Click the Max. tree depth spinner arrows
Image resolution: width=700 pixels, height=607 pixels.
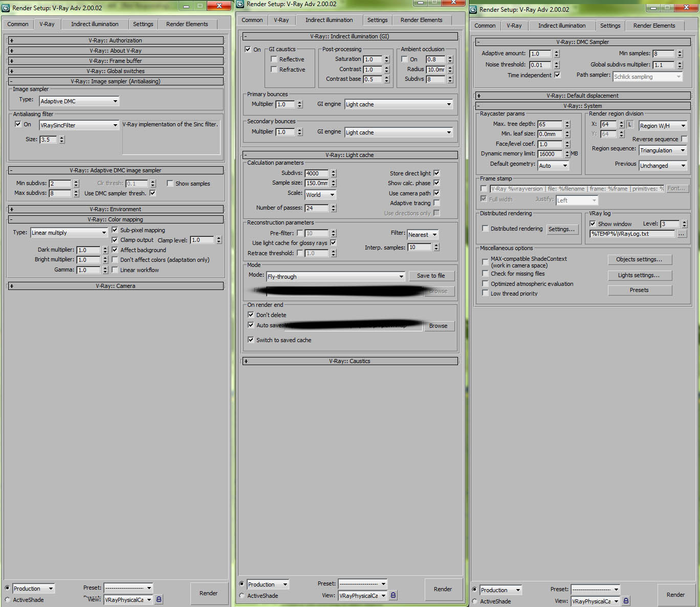567,124
